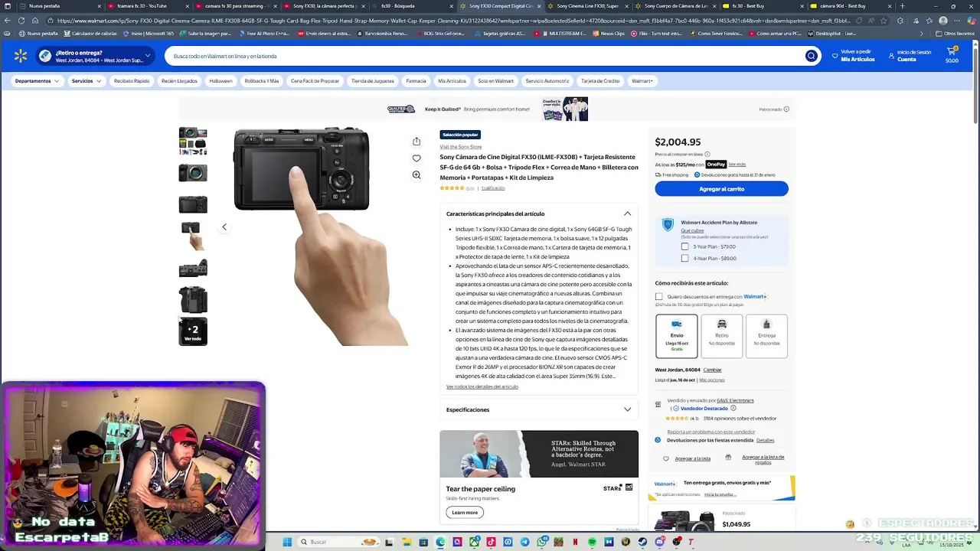Open the Farmacia nav item
This screenshot has width=980, height=551.
coord(416,80)
